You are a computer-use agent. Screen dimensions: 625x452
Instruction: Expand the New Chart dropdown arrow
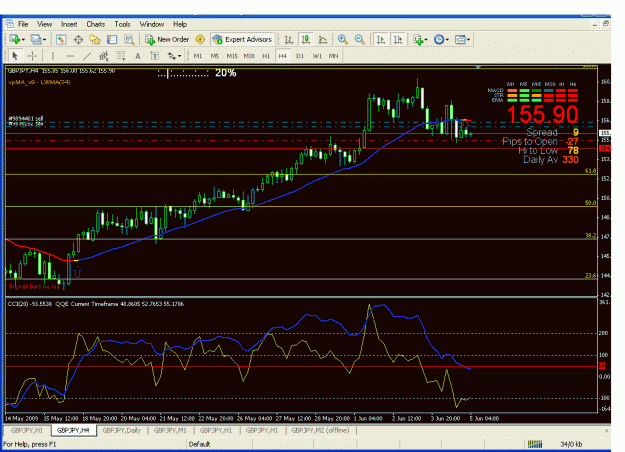pos(24,39)
